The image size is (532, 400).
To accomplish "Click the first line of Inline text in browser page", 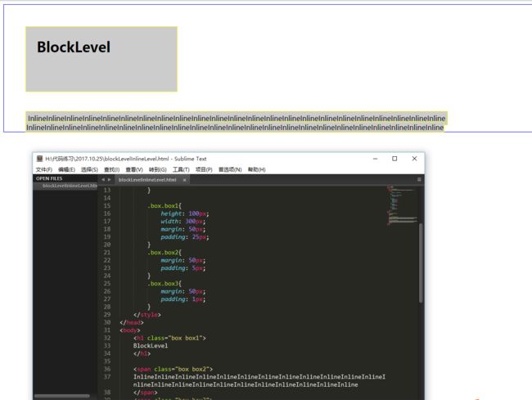I will point(237,119).
